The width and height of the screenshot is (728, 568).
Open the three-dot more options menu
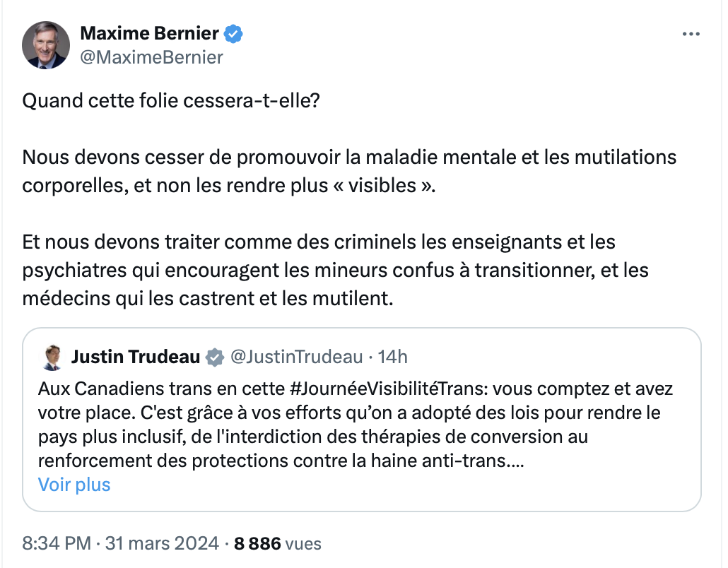691,34
